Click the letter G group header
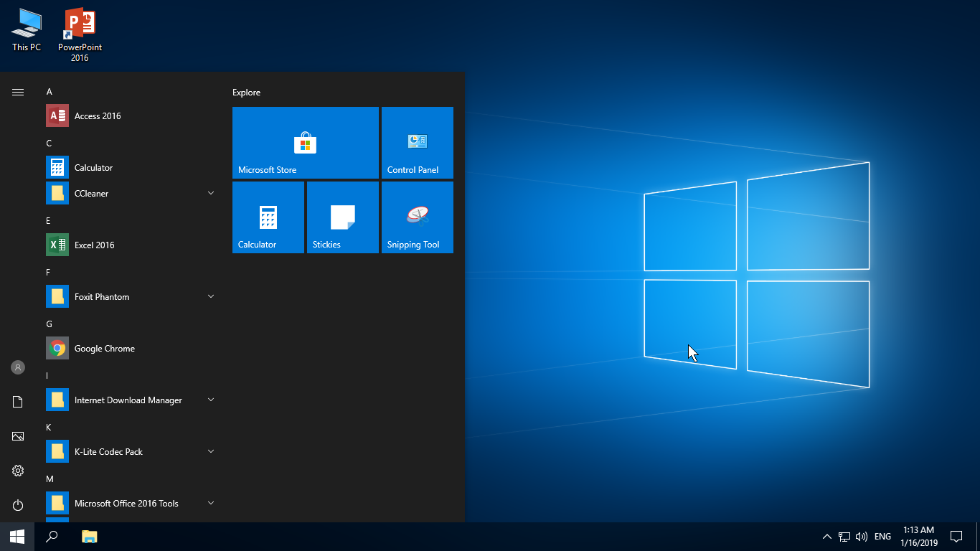 pyautogui.click(x=50, y=324)
